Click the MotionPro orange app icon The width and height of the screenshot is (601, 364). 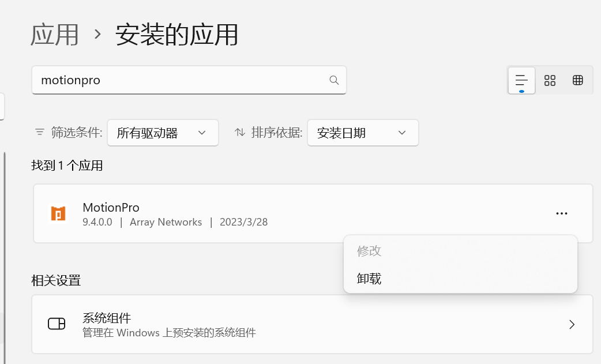(58, 213)
